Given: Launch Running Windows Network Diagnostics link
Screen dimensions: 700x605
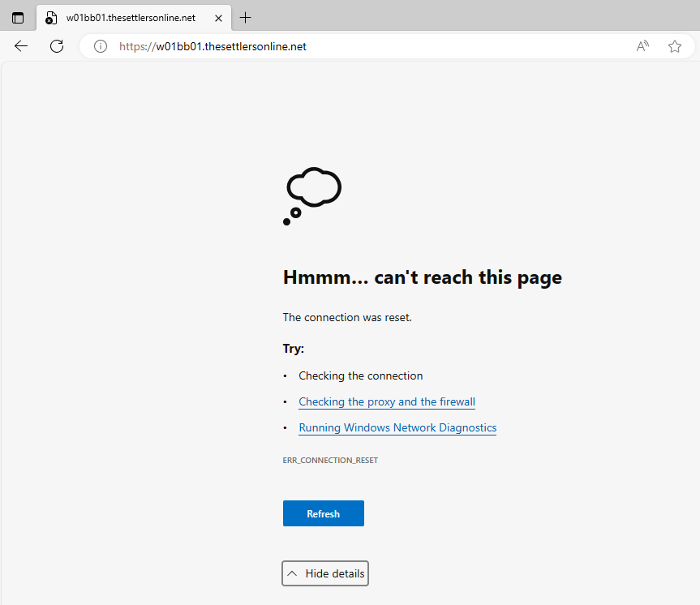Looking at the screenshot, I should pyautogui.click(x=397, y=427).
